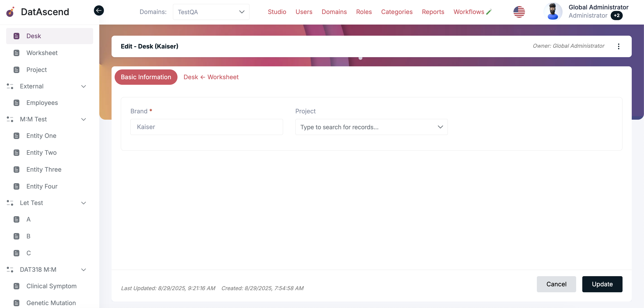Open language selector US flag

519,12
